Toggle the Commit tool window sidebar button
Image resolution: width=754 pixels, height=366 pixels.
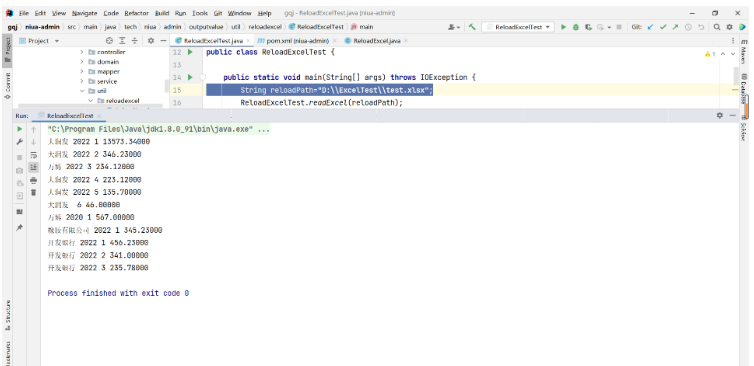pyautogui.click(x=7, y=87)
